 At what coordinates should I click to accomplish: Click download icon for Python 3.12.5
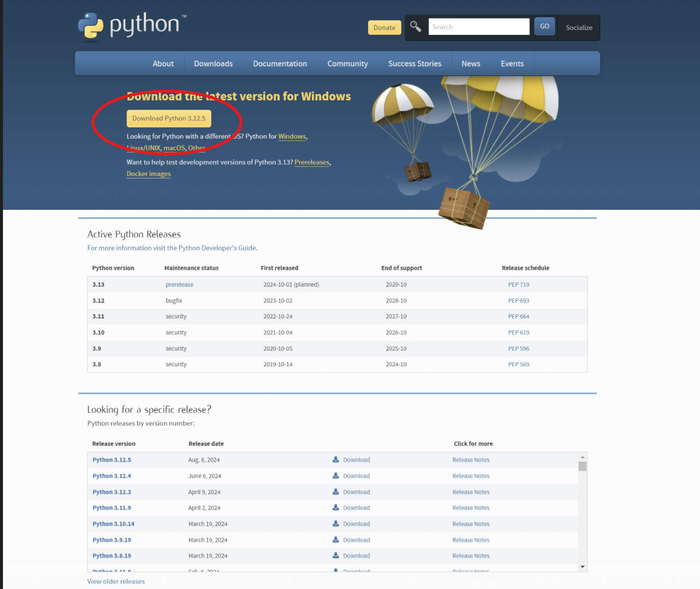tap(335, 460)
